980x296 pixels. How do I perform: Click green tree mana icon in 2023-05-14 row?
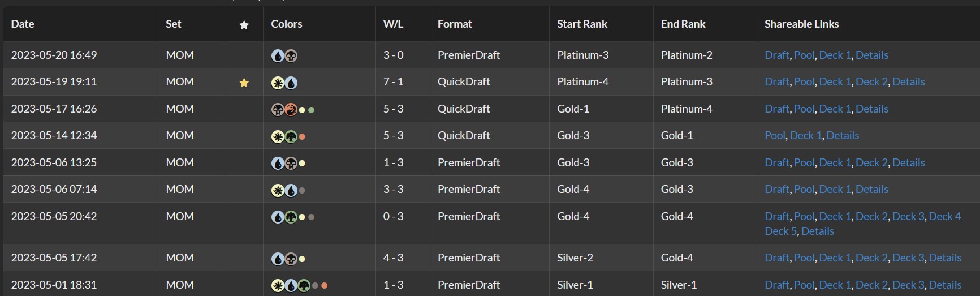[291, 136]
